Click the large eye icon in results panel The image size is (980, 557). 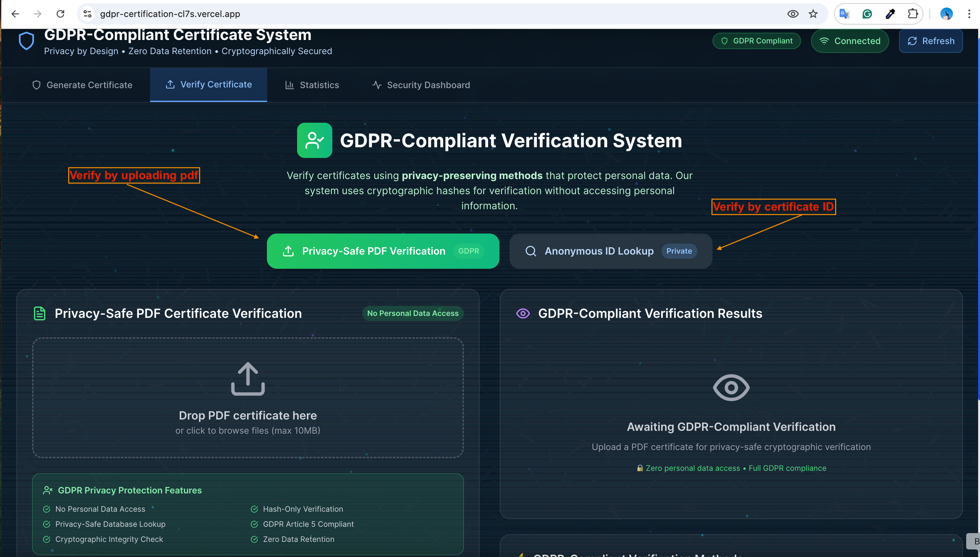coord(731,387)
